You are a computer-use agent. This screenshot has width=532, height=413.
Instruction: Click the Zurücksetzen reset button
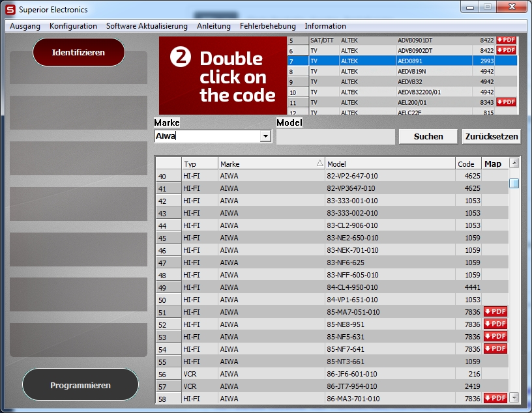492,137
